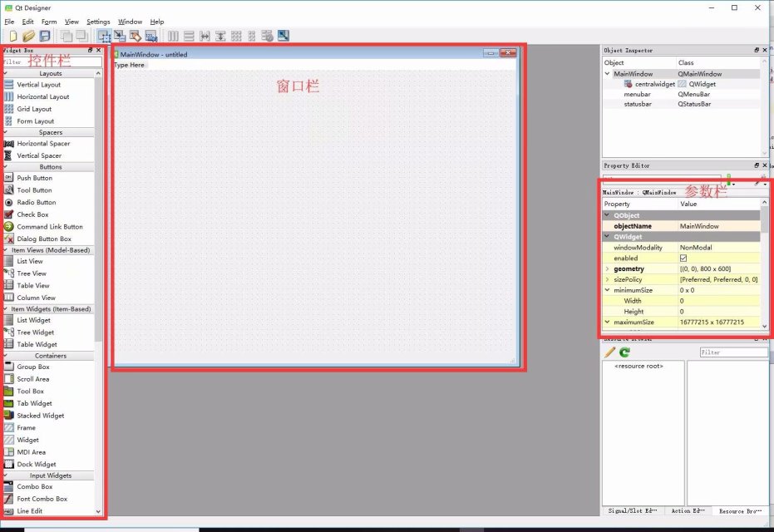Select the Lay Out Horizontally icon
The height and width of the screenshot is (532, 774).
(173, 36)
